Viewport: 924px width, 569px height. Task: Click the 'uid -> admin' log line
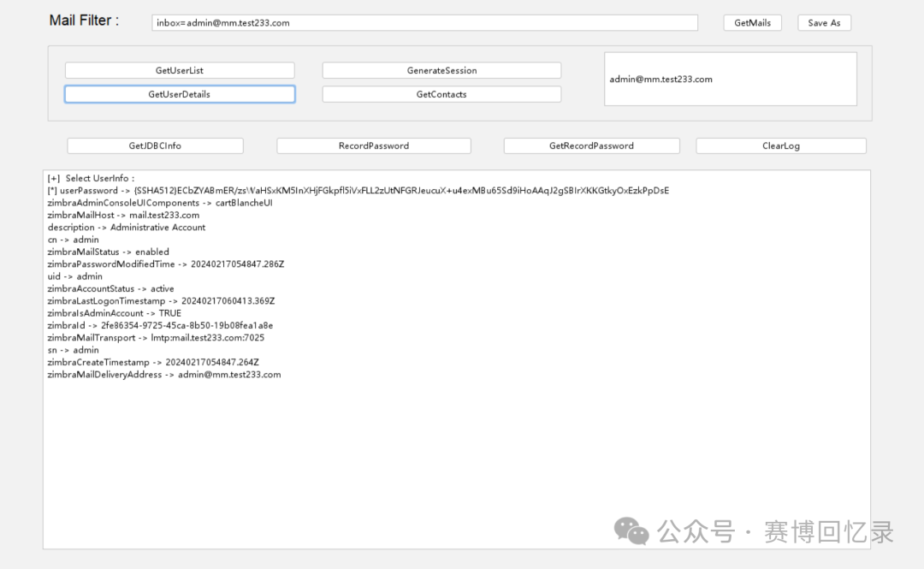[x=74, y=276]
